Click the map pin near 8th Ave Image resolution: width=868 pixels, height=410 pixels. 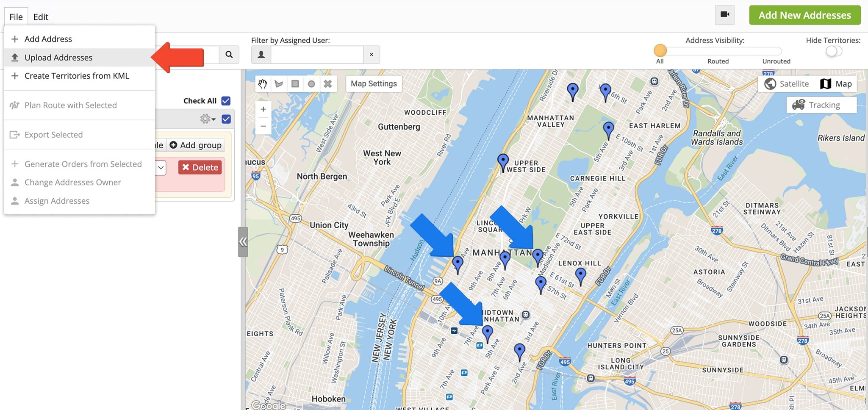tap(505, 260)
